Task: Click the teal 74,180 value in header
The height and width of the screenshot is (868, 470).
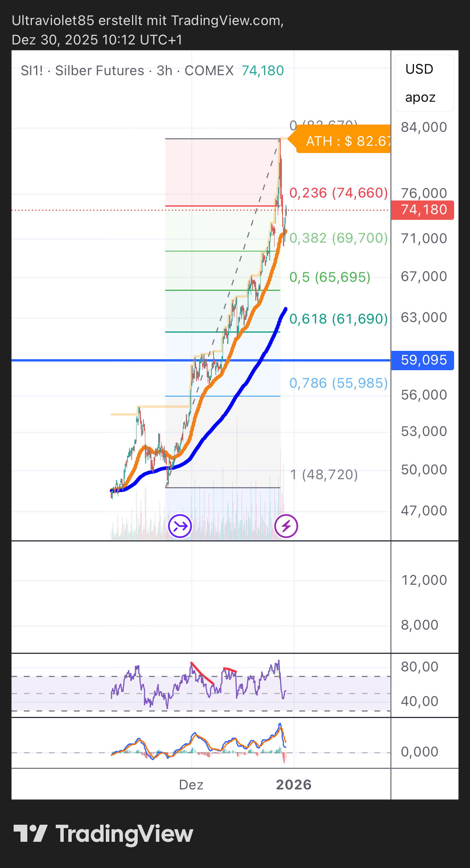Action: (x=263, y=71)
